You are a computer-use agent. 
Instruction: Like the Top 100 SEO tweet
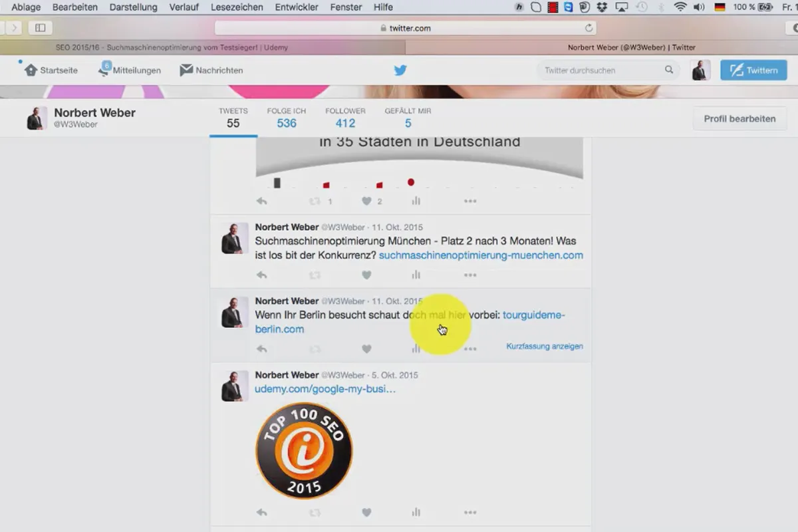point(366,512)
